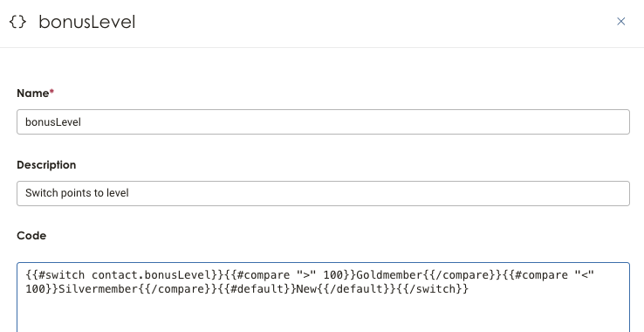Click the "<" comparison operator in code
The image size is (644, 332).
point(585,275)
